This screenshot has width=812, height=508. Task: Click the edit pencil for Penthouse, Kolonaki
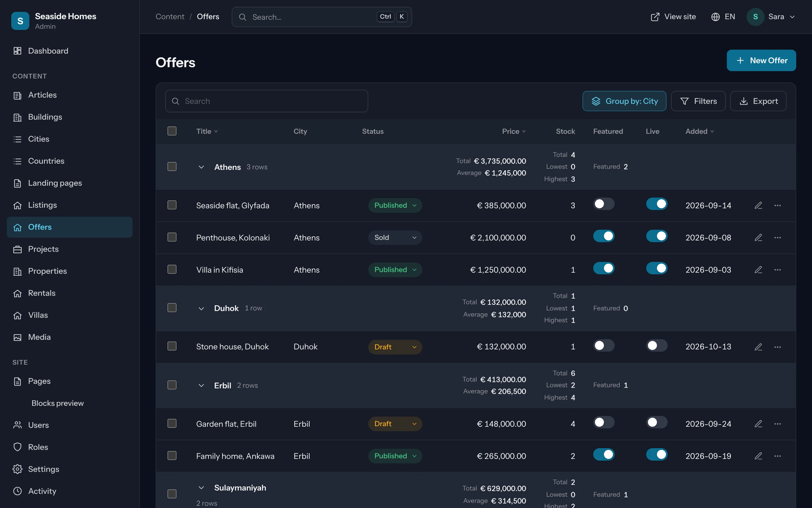[758, 238]
